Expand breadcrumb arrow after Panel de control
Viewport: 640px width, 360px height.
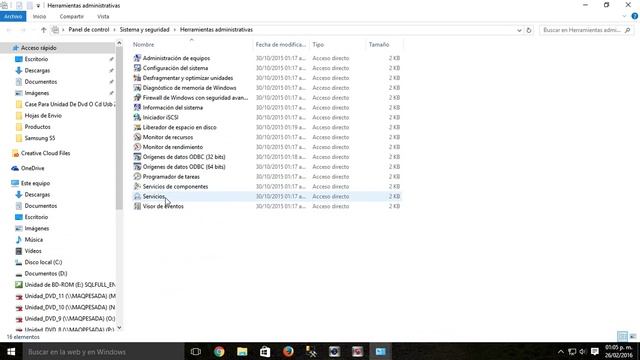[114, 30]
